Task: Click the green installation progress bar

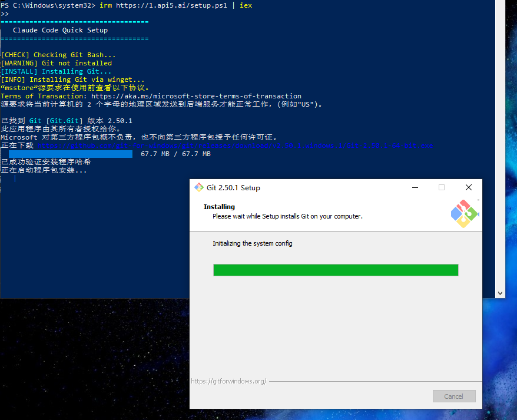Action: [336, 270]
